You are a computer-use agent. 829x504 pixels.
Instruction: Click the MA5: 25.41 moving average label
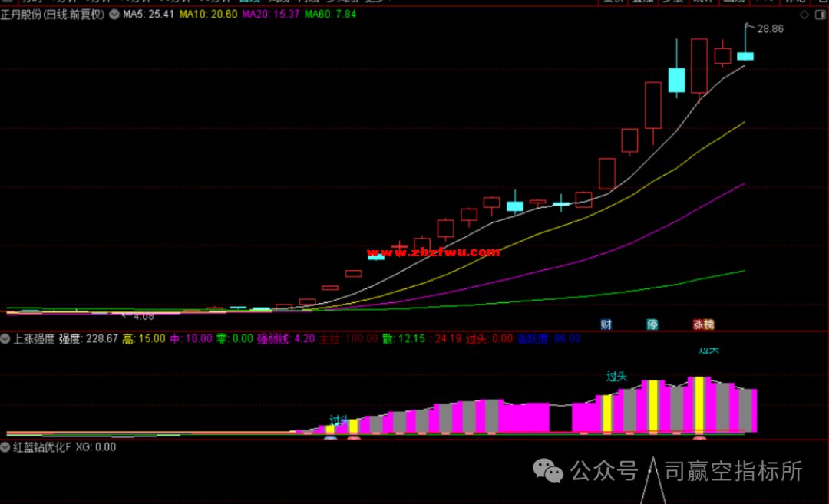pyautogui.click(x=149, y=15)
